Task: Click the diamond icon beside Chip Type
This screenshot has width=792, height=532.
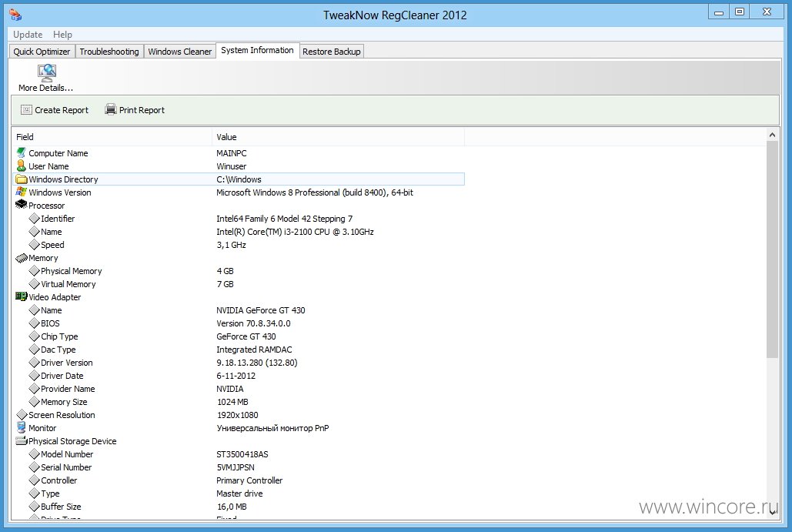Action: 34,336
